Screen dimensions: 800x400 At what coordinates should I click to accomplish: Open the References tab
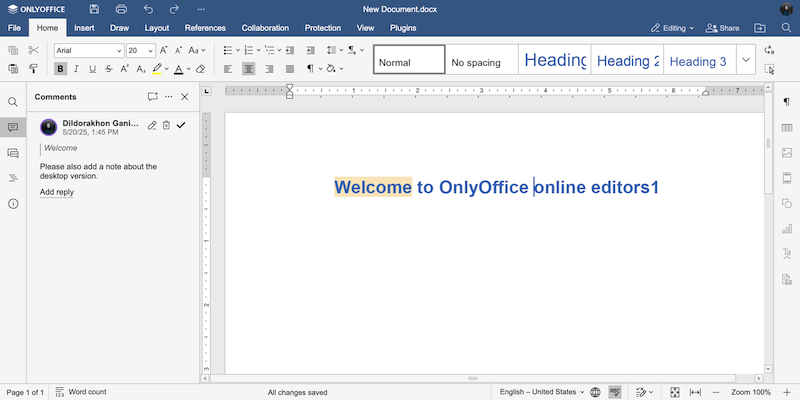(x=204, y=28)
